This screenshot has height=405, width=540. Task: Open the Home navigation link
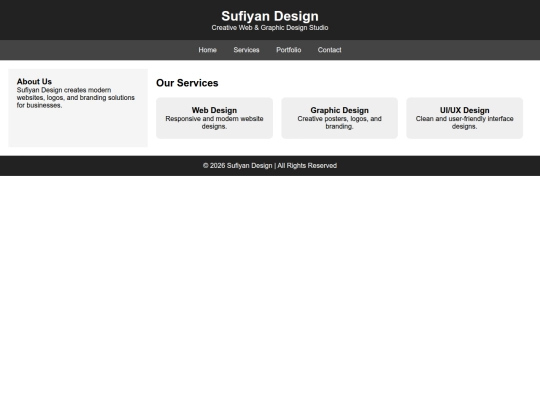tap(207, 50)
